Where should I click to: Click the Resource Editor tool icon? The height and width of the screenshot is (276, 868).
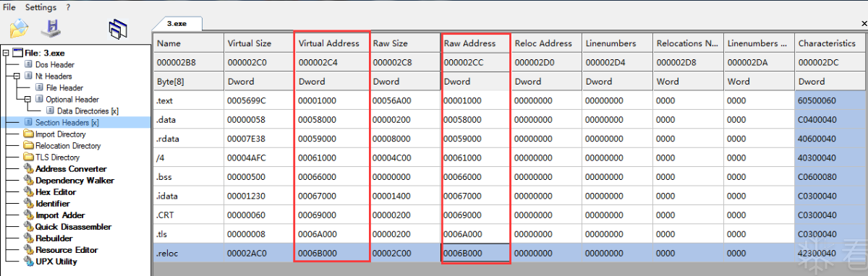tap(28, 249)
